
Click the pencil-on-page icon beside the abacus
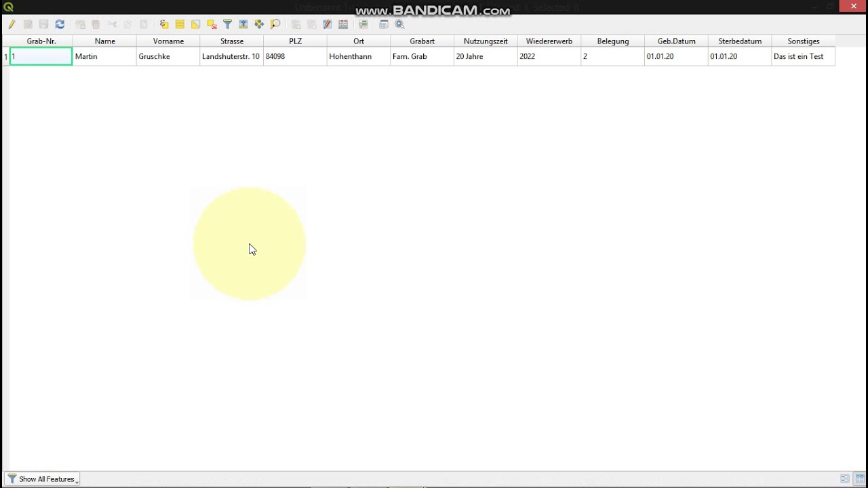328,24
